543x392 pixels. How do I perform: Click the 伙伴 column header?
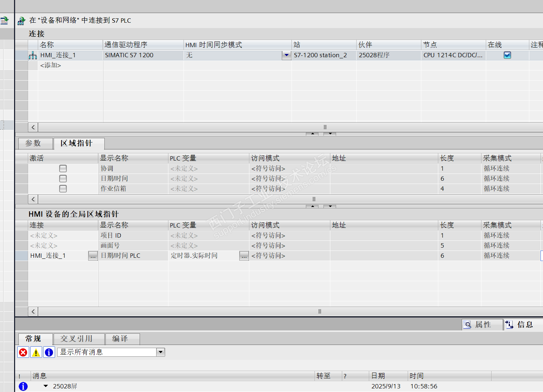[389, 45]
